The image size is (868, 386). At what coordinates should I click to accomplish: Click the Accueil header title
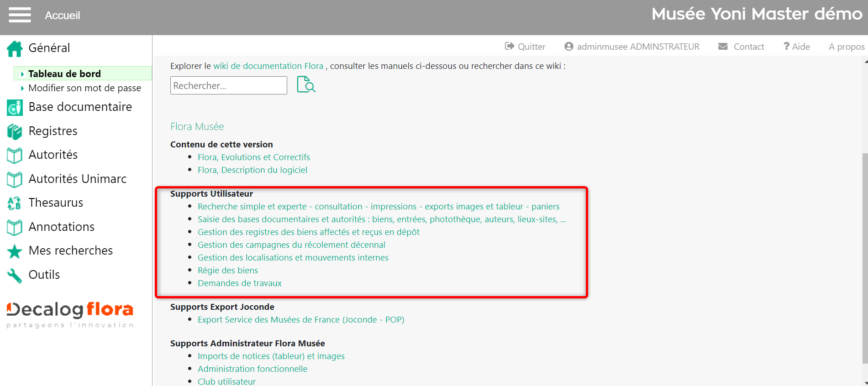pos(62,16)
